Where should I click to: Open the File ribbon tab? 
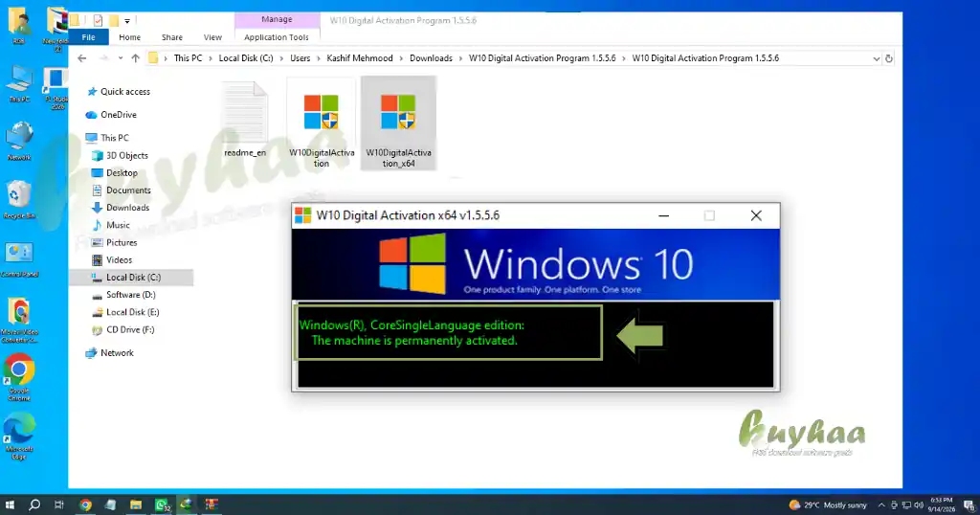coord(89,37)
